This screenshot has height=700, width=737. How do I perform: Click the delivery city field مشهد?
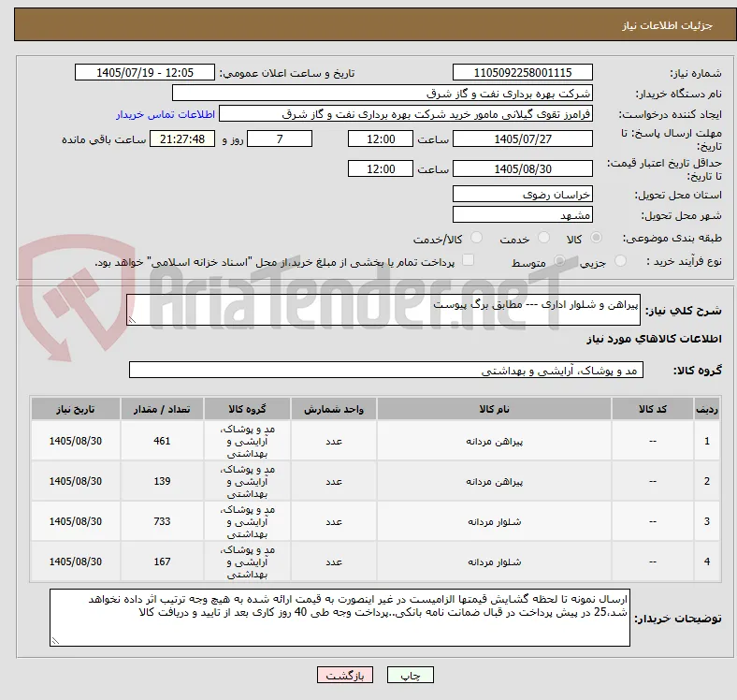[x=523, y=214]
